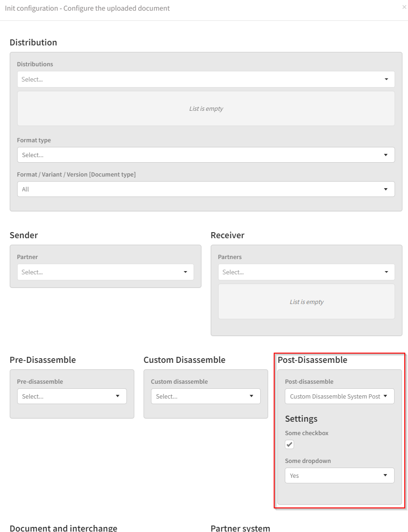Click the Receiver Partners 'Select...' placeholder text
This screenshot has width=408, height=532.
pos(233,272)
